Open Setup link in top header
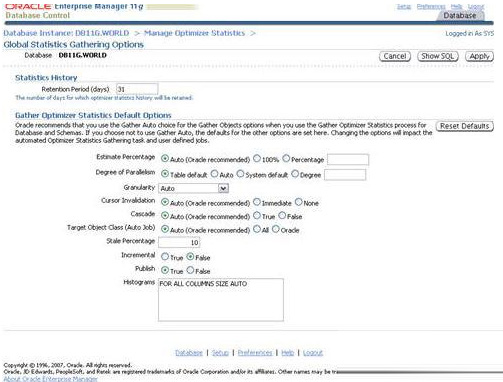This screenshot has width=503, height=382. (404, 6)
